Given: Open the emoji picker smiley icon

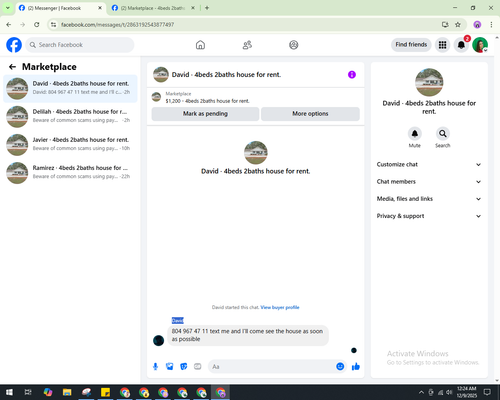Looking at the screenshot, I should [x=340, y=367].
